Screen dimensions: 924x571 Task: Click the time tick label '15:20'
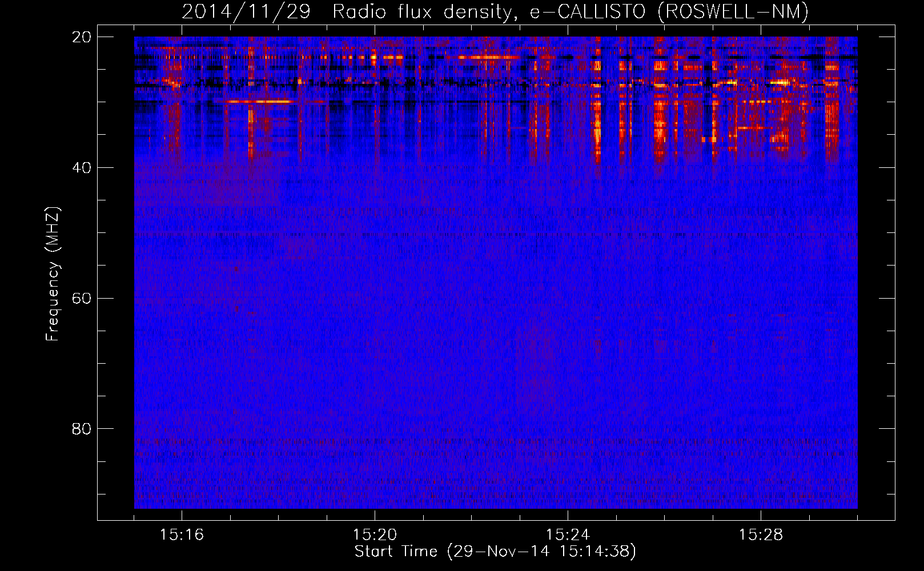click(x=375, y=534)
